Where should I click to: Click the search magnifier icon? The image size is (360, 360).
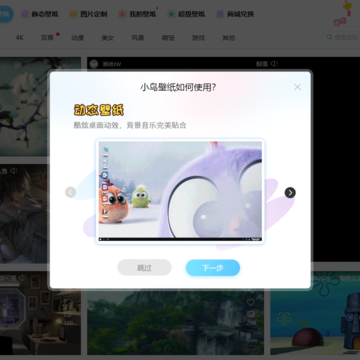(x=330, y=37)
